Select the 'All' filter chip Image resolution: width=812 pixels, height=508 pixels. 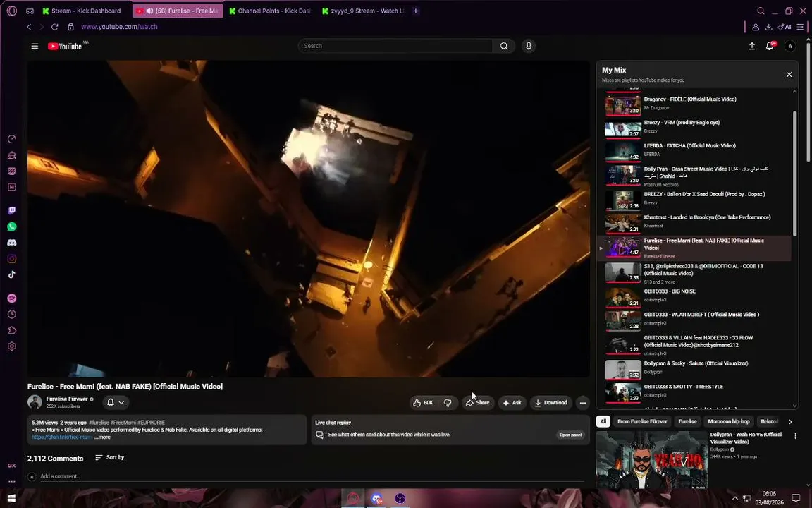[603, 421]
